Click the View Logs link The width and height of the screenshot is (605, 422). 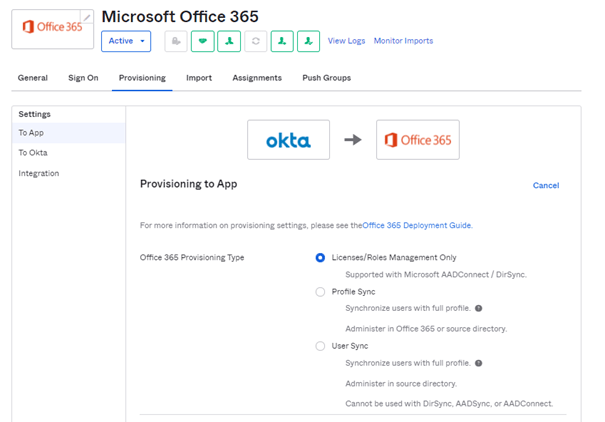tap(346, 41)
